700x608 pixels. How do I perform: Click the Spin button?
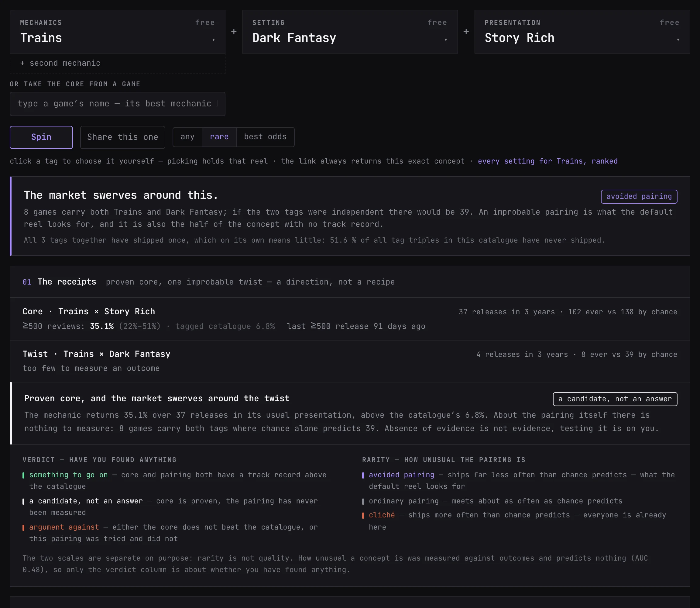coord(41,137)
